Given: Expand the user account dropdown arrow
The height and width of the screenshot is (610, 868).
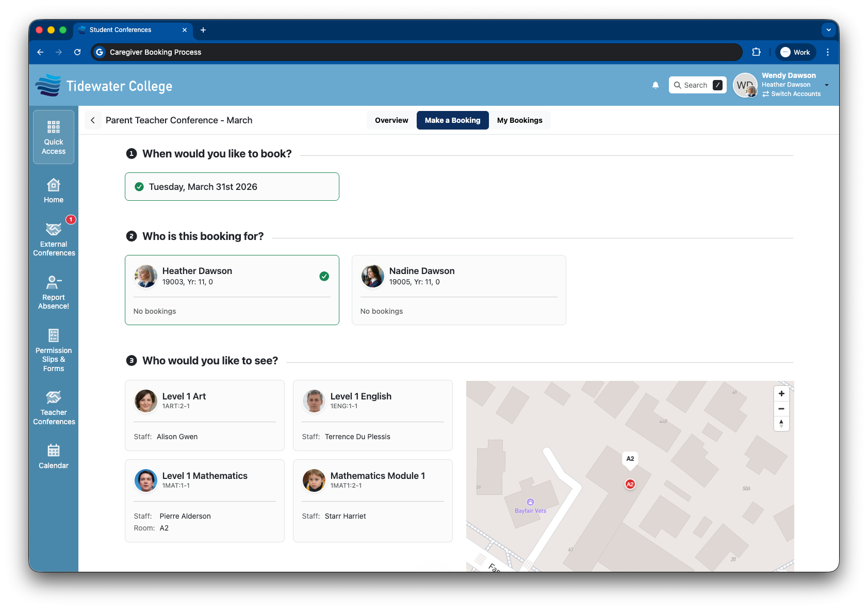Looking at the screenshot, I should [827, 85].
